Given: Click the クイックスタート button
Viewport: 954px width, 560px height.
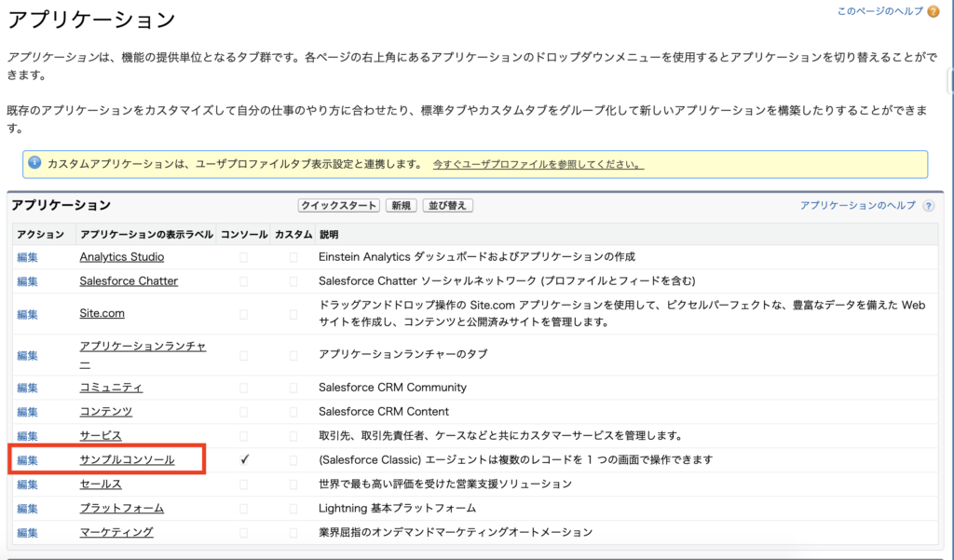Looking at the screenshot, I should coord(339,205).
